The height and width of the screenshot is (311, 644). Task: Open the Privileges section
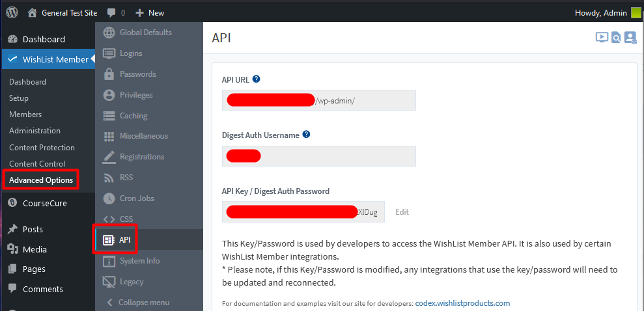136,95
